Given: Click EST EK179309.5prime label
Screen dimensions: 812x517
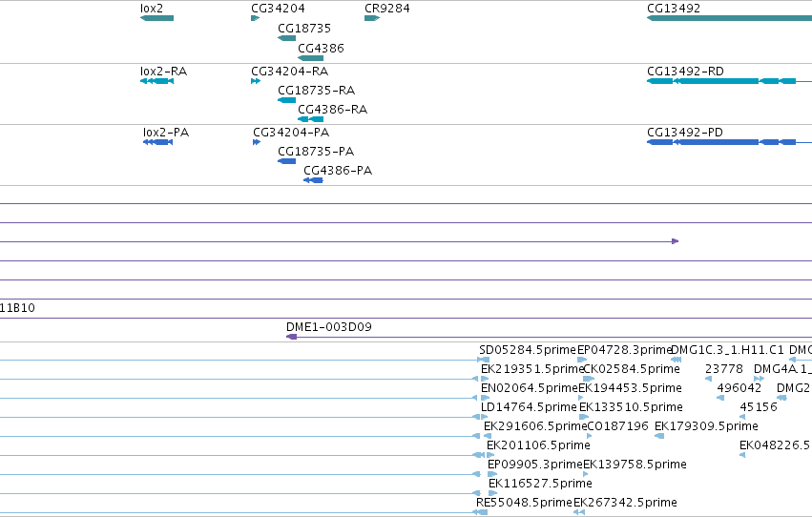Looking at the screenshot, I should click(x=706, y=426).
